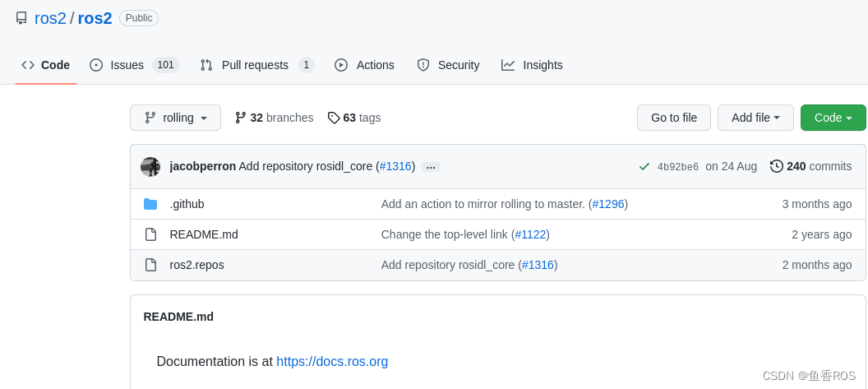Open the Security tab
Image resolution: width=868 pixels, height=389 pixels.
pos(448,66)
